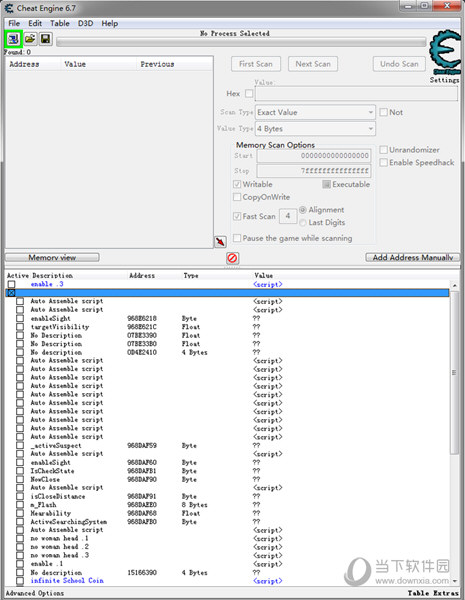Viewport: 465px width, 600px height.
Task: Toggle the Fast Scan checkbox
Action: (x=237, y=216)
